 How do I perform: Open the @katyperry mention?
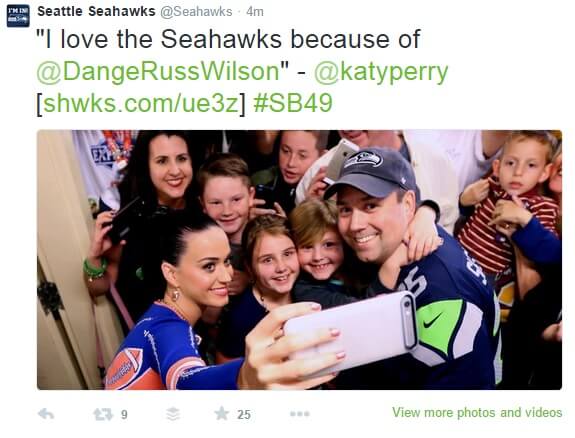tap(381, 72)
